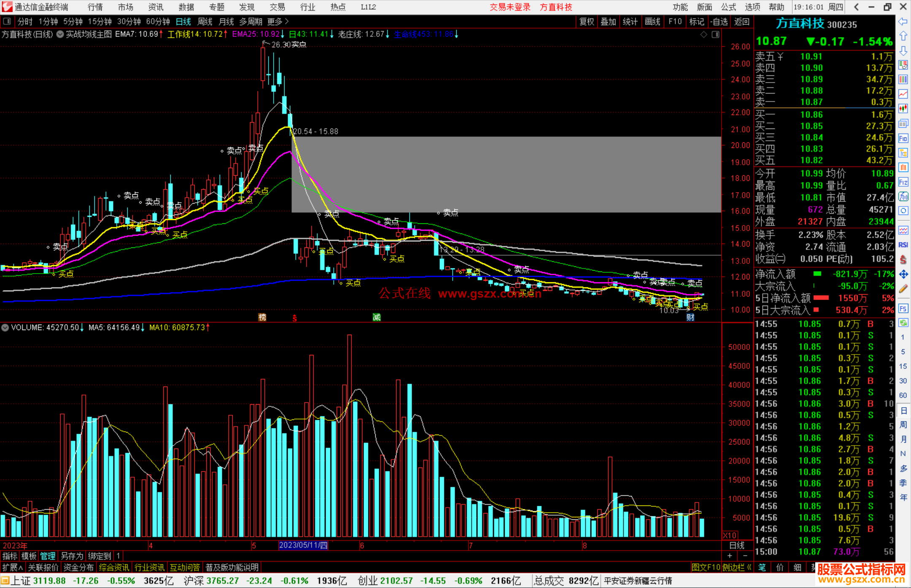Click the gray 20.54-15.88 range rectangle
This screenshot has height=588, width=911.
pyautogui.click(x=506, y=174)
